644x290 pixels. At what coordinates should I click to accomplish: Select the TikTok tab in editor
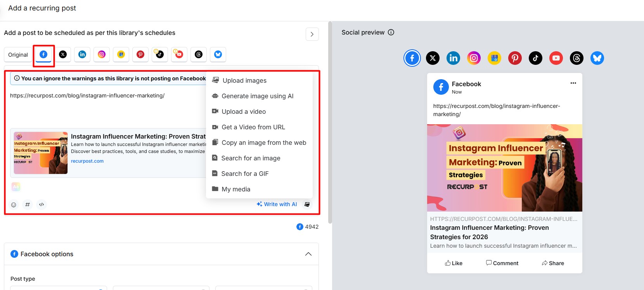click(160, 55)
